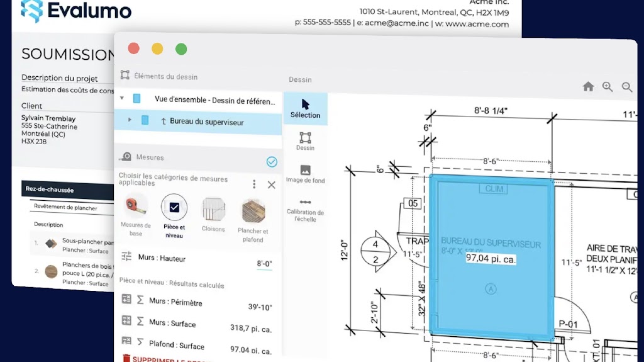Click the 97,04 pi. ca. area label

tap(491, 259)
